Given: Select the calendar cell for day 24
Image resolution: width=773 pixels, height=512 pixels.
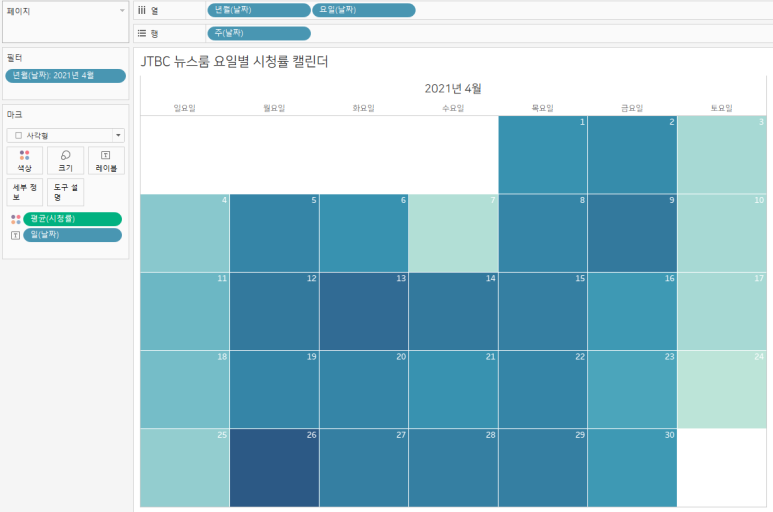Looking at the screenshot, I should 722,390.
